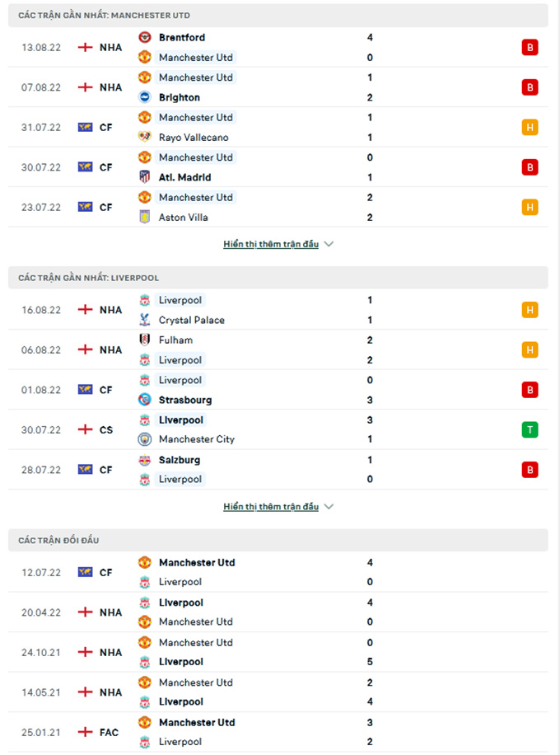Click the Fulham club crest icon
Image resolution: width=560 pixels, height=755 pixels.
point(145,340)
